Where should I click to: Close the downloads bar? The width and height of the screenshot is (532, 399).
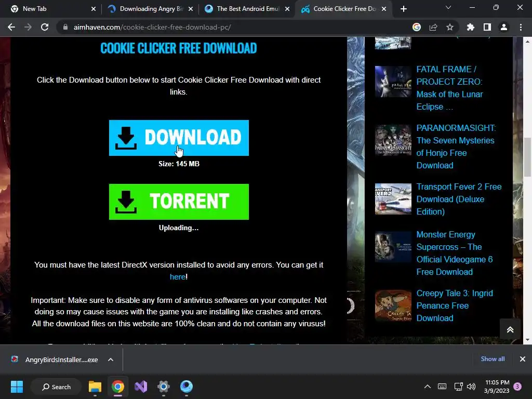coord(523,359)
